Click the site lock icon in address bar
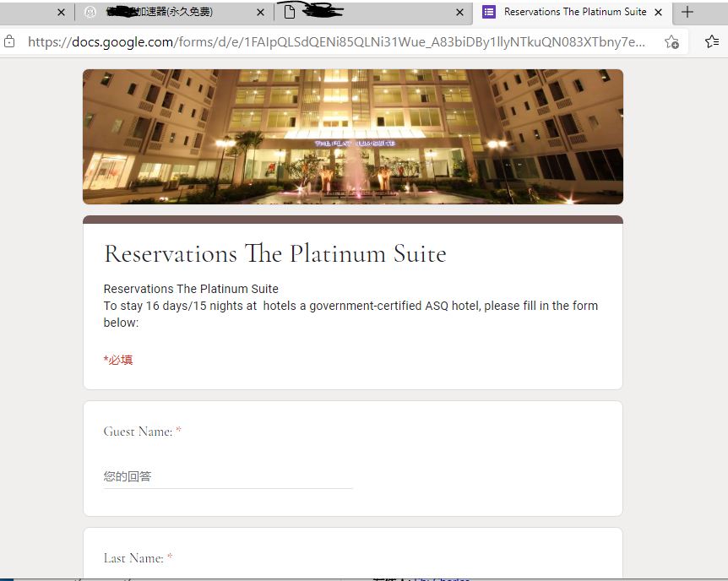The height and width of the screenshot is (581, 728). [9, 41]
